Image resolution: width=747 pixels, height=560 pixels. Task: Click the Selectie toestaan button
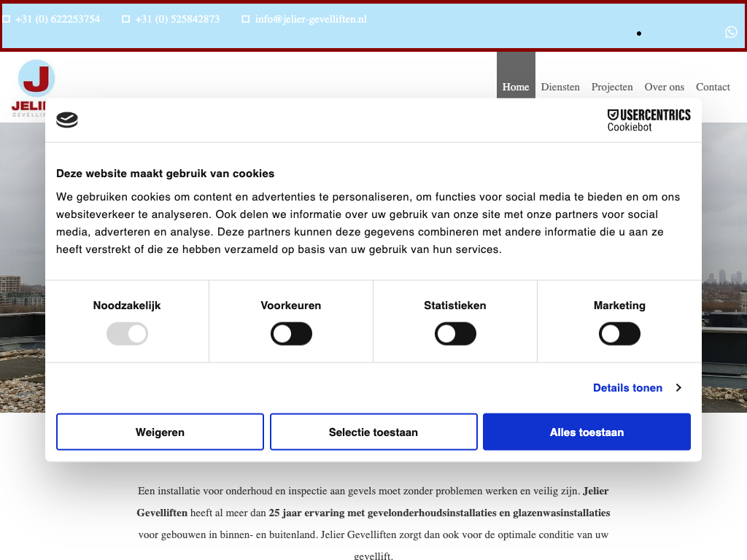pyautogui.click(x=373, y=432)
